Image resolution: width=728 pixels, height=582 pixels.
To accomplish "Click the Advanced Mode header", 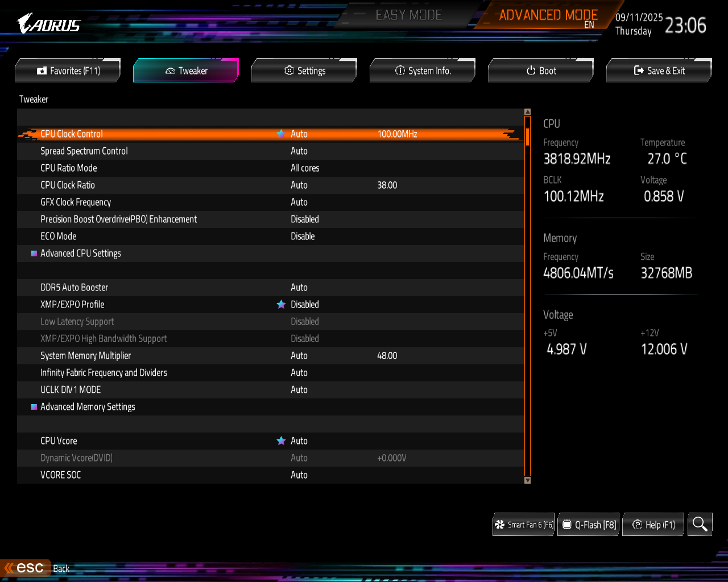I will click(x=548, y=15).
